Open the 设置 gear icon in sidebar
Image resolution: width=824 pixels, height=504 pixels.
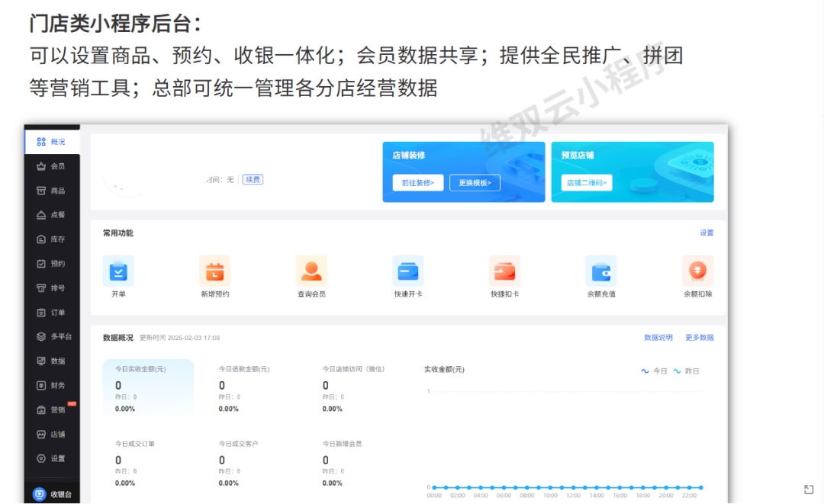(41, 458)
